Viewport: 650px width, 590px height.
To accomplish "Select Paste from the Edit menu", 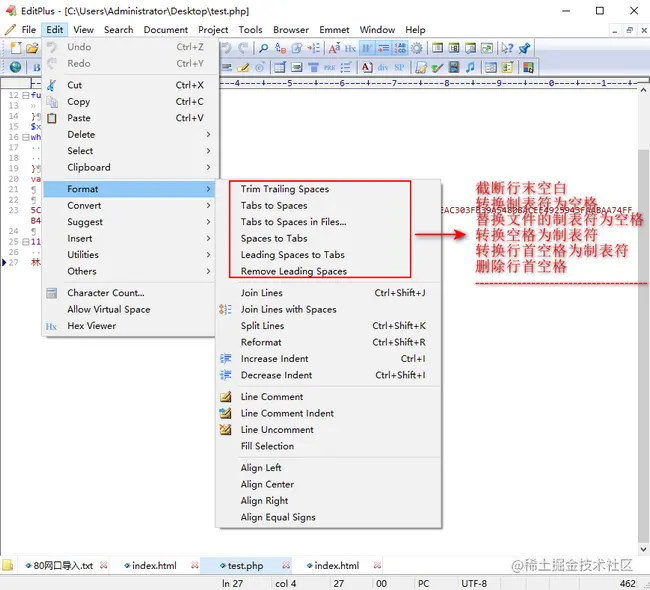I will 129,118.
